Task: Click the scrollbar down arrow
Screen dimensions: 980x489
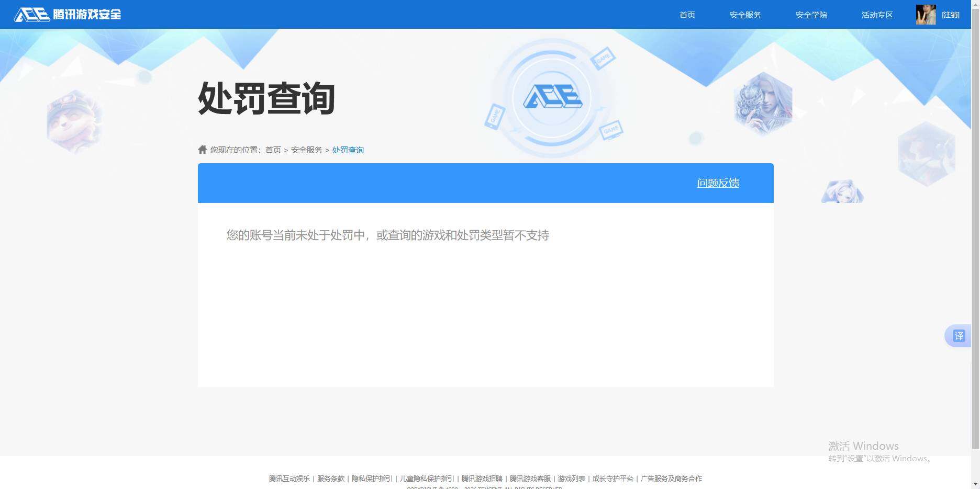Action: click(976, 485)
